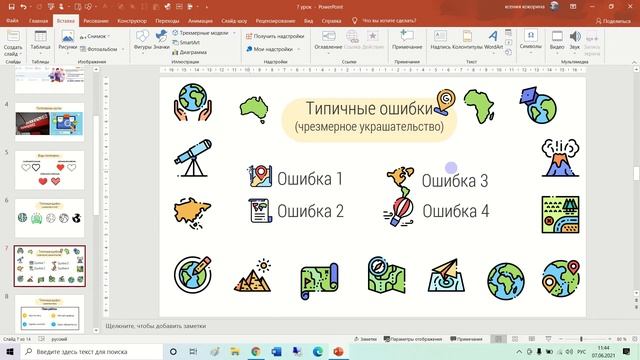Open Мои надстройки add-ins

(x=269, y=49)
